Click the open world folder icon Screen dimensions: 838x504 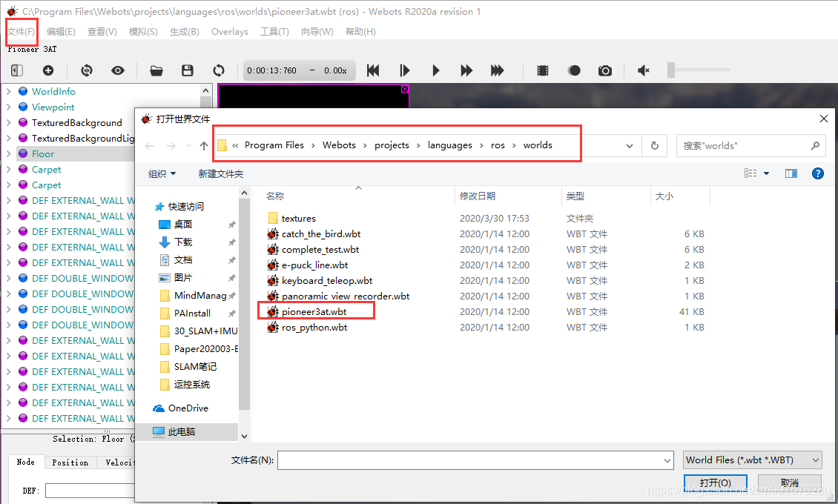[156, 70]
